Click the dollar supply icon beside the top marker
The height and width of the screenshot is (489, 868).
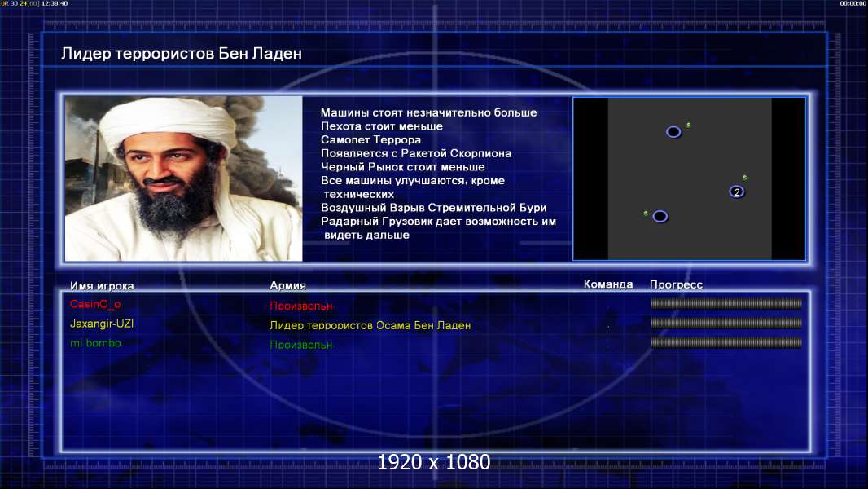coord(689,125)
